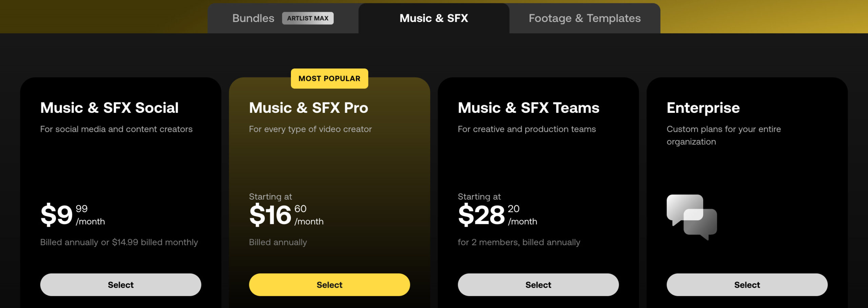This screenshot has height=308, width=868.
Task: Select the Enterprise plan button
Action: tap(747, 285)
